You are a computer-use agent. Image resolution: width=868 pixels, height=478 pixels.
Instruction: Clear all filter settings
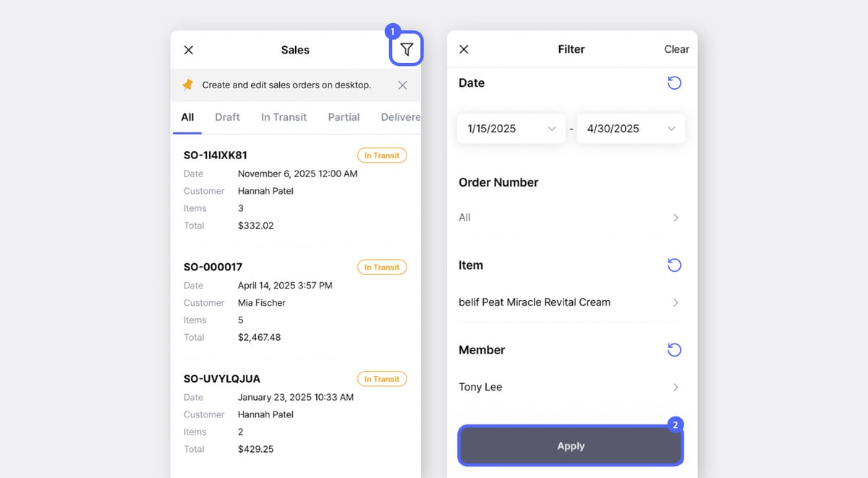coord(676,48)
